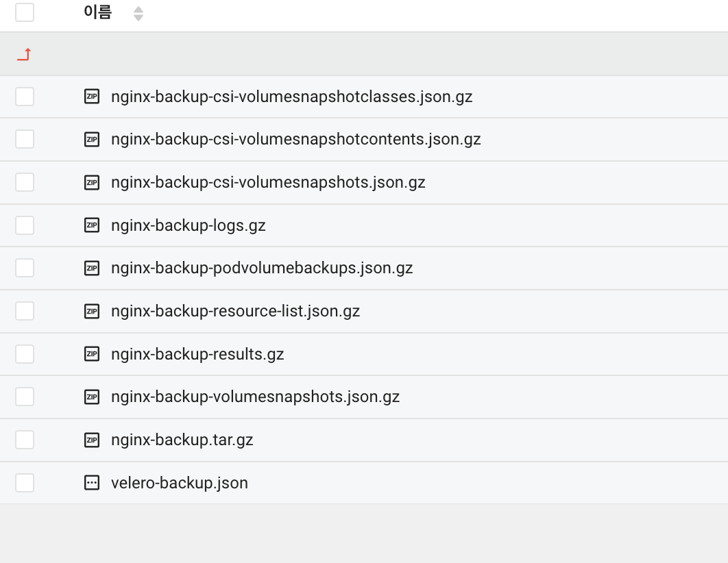Check nginx-backup-resource-list.json.gz checkbox

[25, 311]
